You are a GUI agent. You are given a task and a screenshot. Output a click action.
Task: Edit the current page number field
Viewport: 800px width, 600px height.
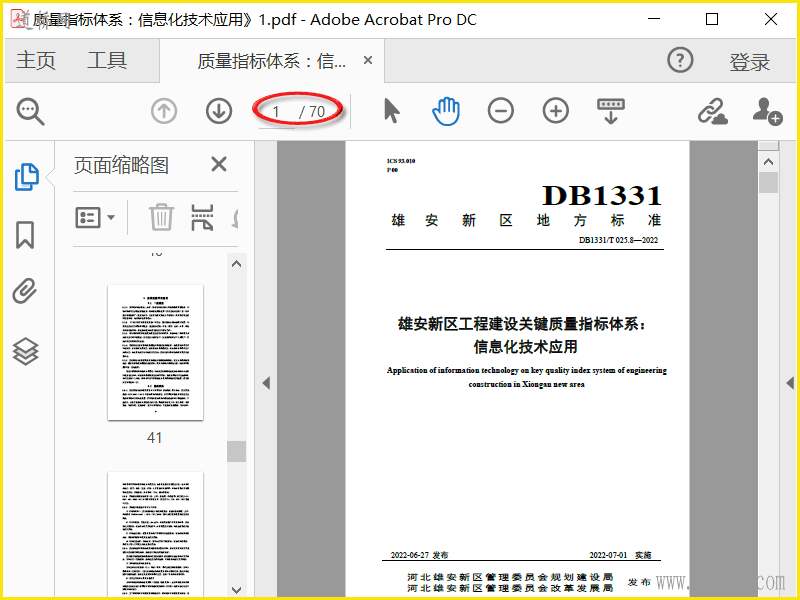[277, 112]
